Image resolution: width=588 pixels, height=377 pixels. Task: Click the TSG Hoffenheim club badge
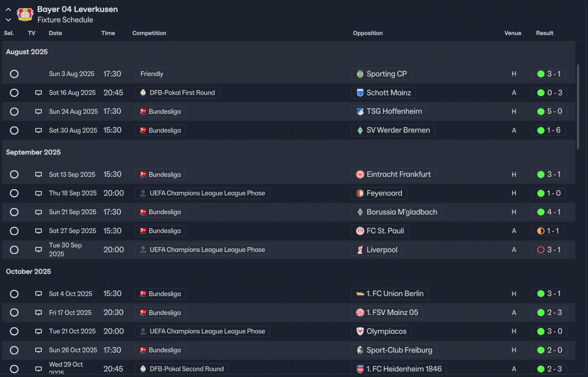(x=360, y=112)
